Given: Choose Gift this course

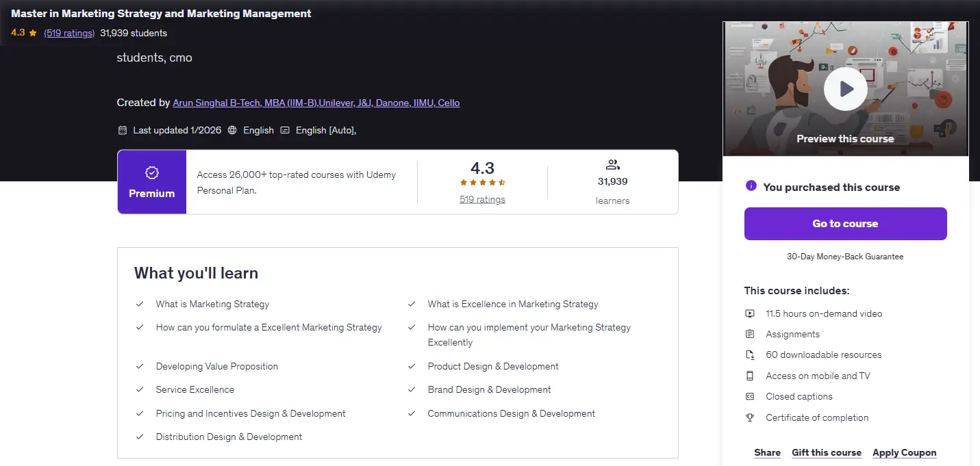Looking at the screenshot, I should [827, 452].
